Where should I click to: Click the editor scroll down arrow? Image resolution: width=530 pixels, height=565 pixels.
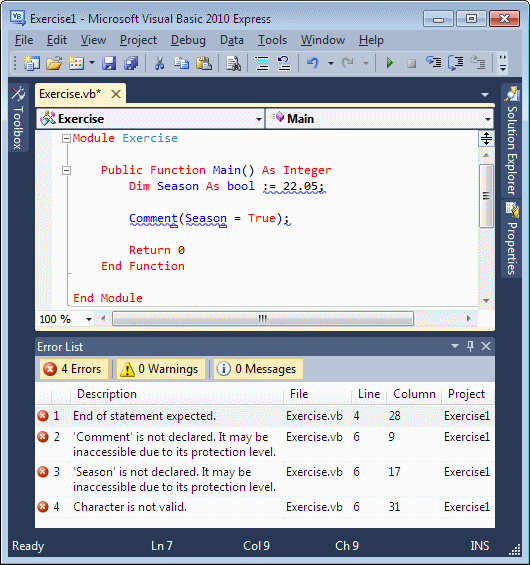[486, 301]
